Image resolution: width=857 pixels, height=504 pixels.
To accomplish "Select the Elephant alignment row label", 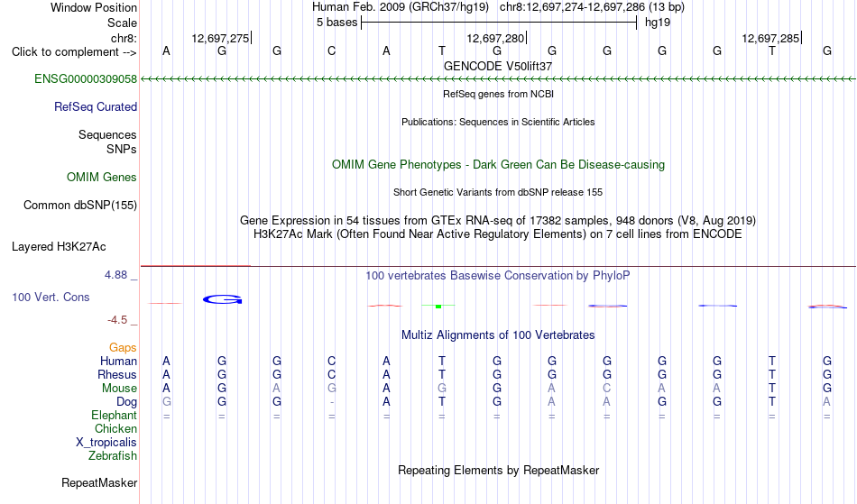I will point(114,415).
